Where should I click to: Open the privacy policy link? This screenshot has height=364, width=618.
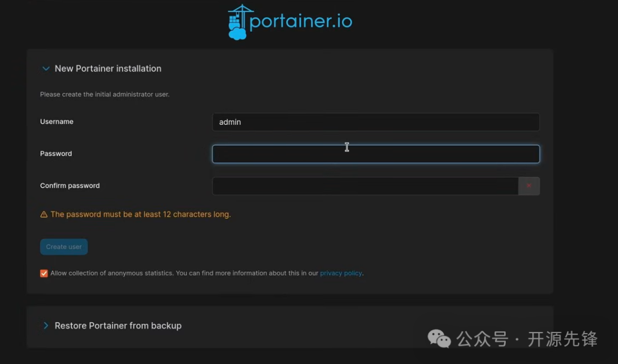click(x=340, y=273)
